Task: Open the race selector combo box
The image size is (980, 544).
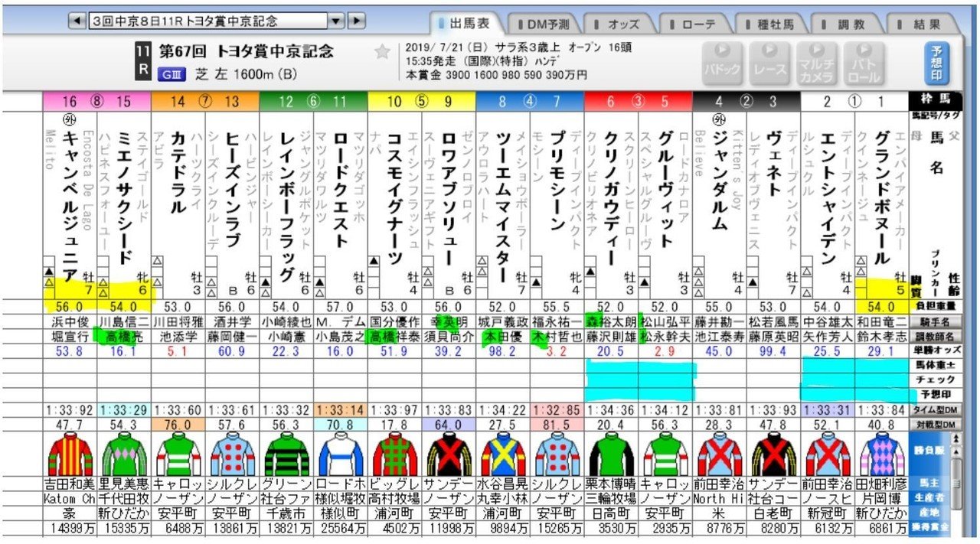Action: (x=216, y=20)
